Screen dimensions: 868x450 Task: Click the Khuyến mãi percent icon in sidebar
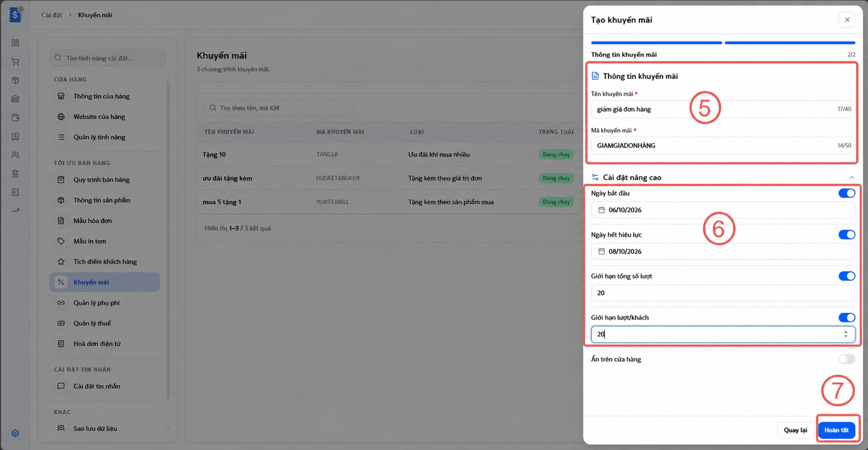[61, 282]
